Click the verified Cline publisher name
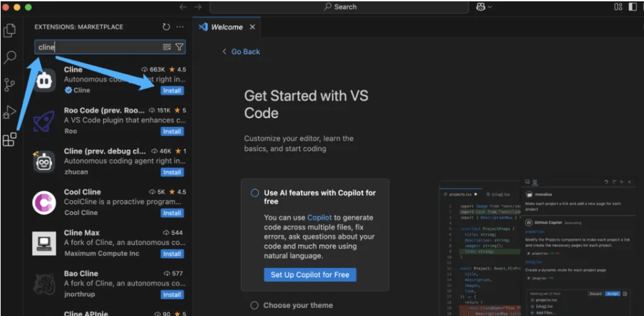644x316 pixels. 82,90
